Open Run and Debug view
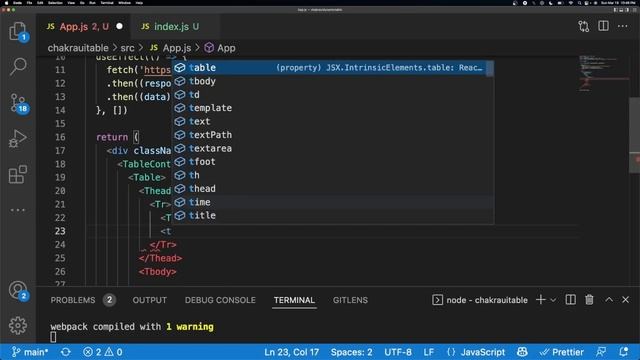 pos(18,139)
